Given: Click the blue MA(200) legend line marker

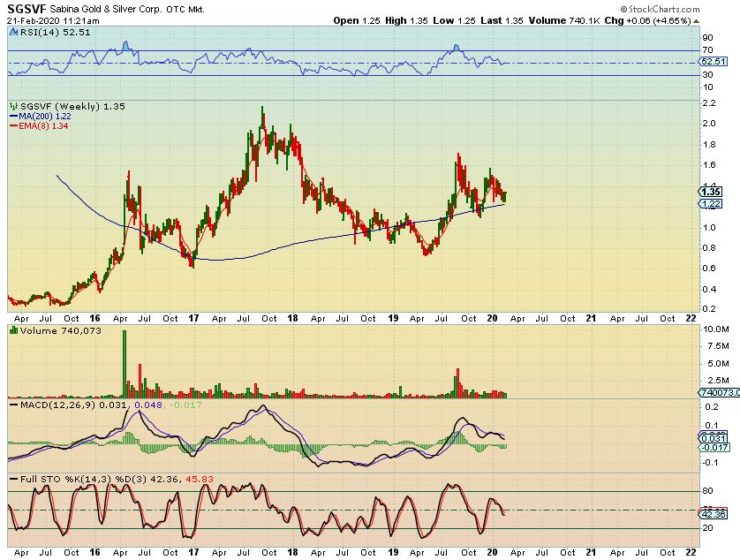Looking at the screenshot, I should pos(12,116).
